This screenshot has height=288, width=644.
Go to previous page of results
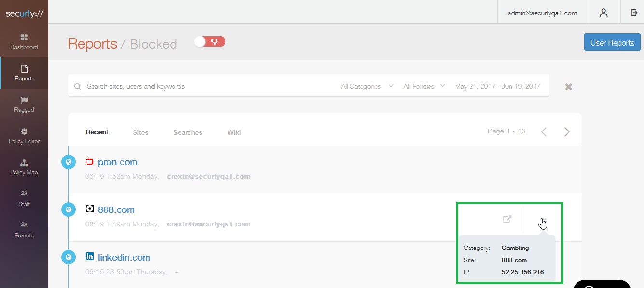(544, 132)
